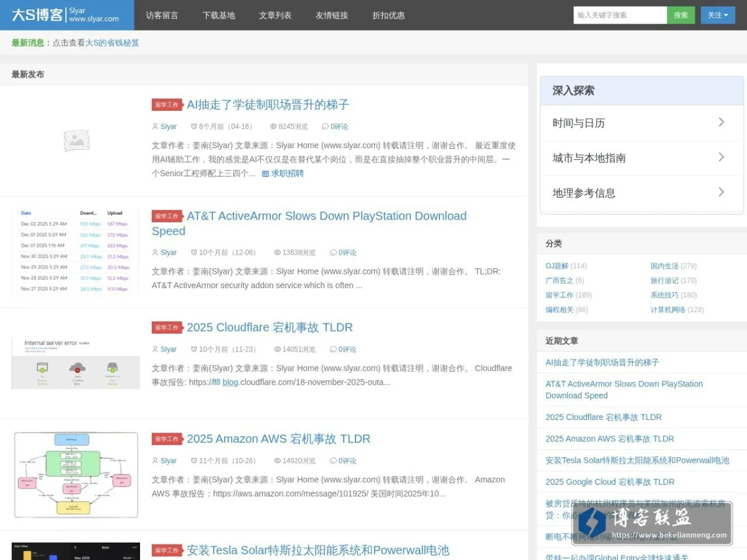Screen dimensions: 747x560
Task: Click the placeholder image for AI抽走了学徒制 article
Action: (x=76, y=141)
